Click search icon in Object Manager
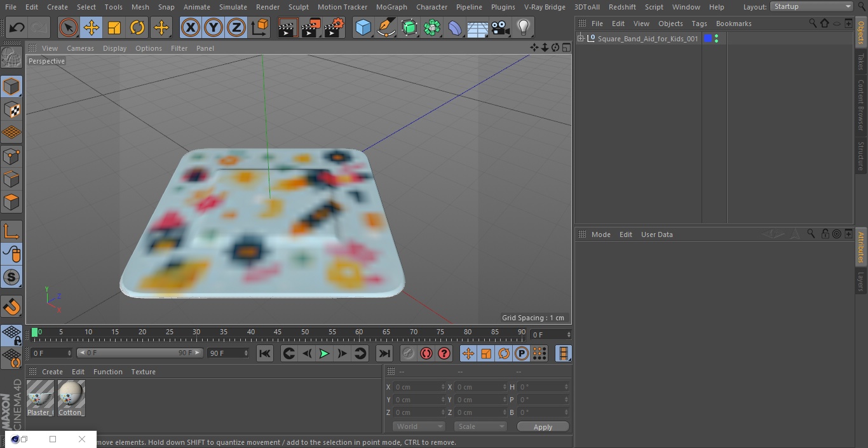 [812, 23]
